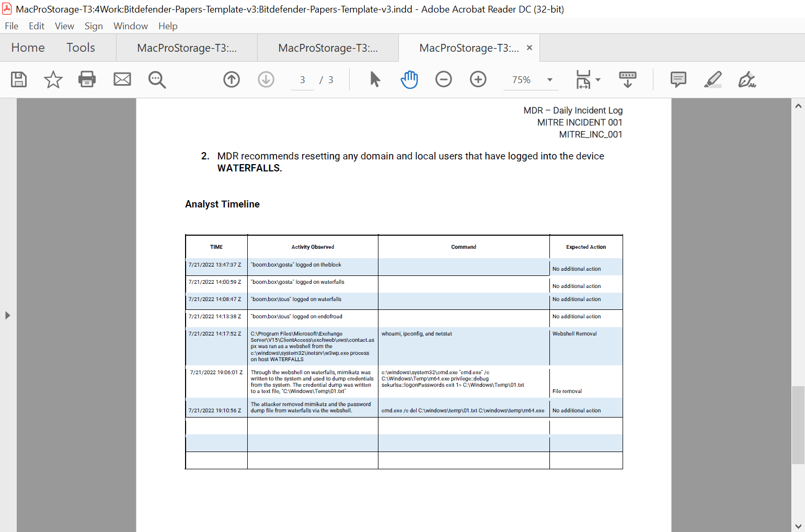Activate the Hand pan tool
This screenshot has width=805, height=532.
coord(409,79)
